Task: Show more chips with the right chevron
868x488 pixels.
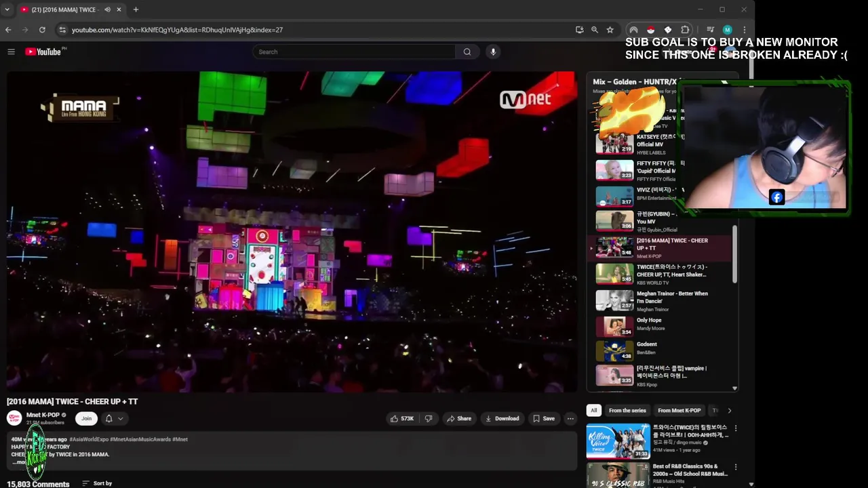Action: click(x=730, y=411)
